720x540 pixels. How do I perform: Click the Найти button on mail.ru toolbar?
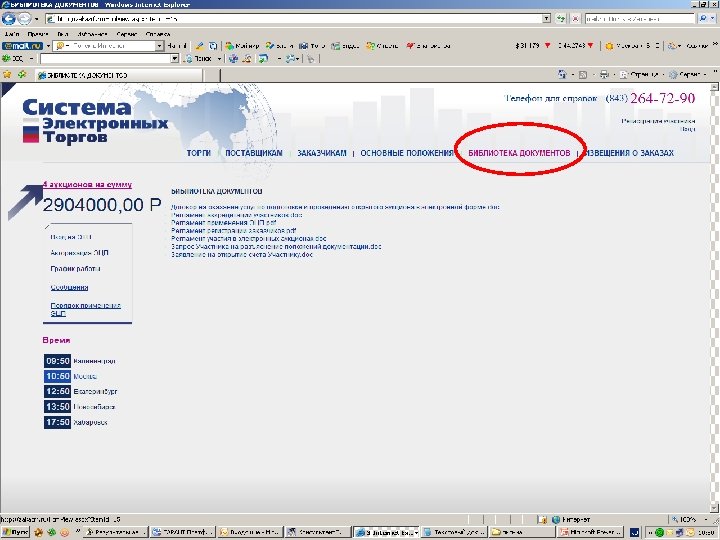click(x=177, y=46)
